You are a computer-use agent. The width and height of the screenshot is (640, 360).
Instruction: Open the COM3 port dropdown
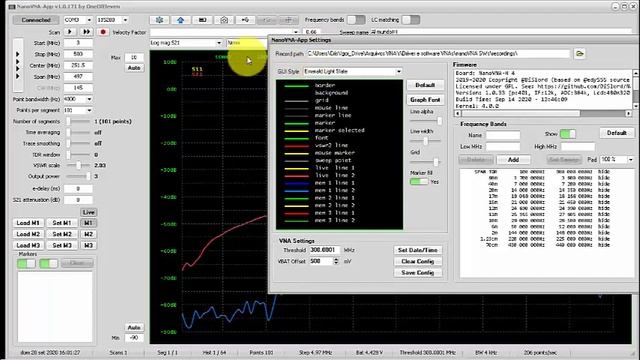tap(78, 20)
